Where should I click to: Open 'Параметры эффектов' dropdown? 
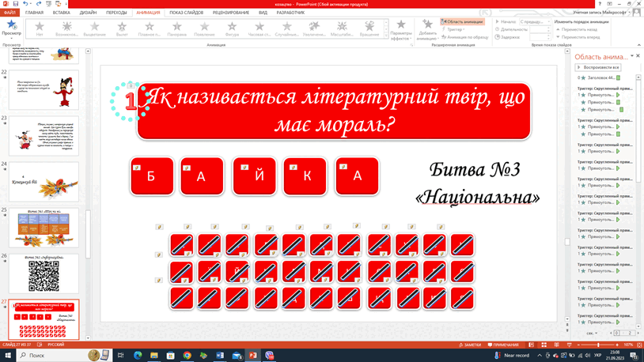(x=401, y=30)
